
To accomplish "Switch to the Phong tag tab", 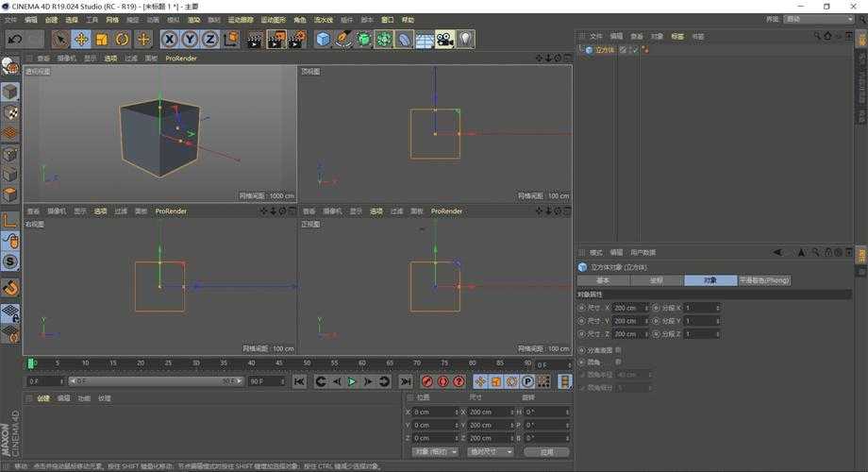I will [x=764, y=280].
